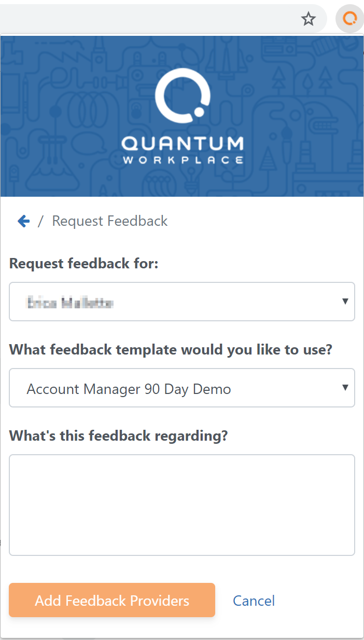
Task: Click the Request feedback for label
Action: point(83,264)
